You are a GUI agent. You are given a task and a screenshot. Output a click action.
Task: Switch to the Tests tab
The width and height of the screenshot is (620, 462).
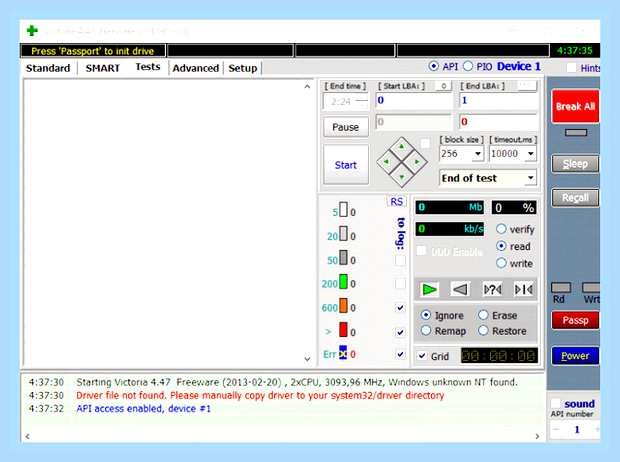(148, 67)
